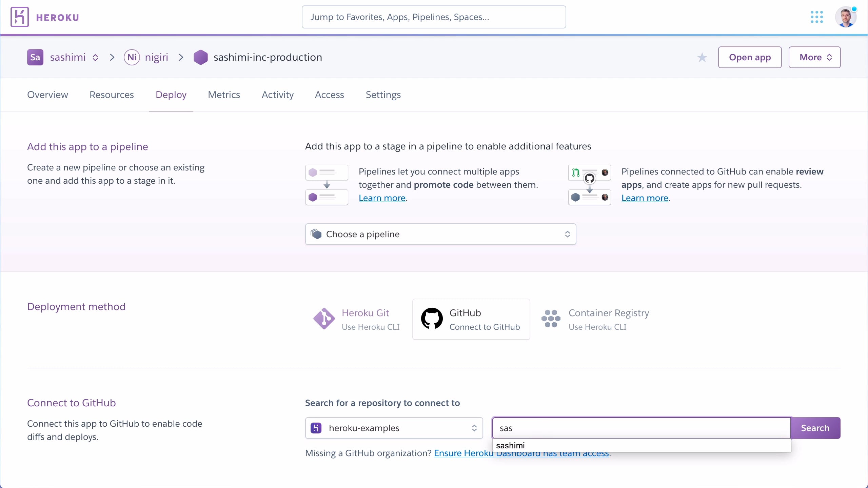Click the purple Search button
868x488 pixels.
[x=815, y=428]
